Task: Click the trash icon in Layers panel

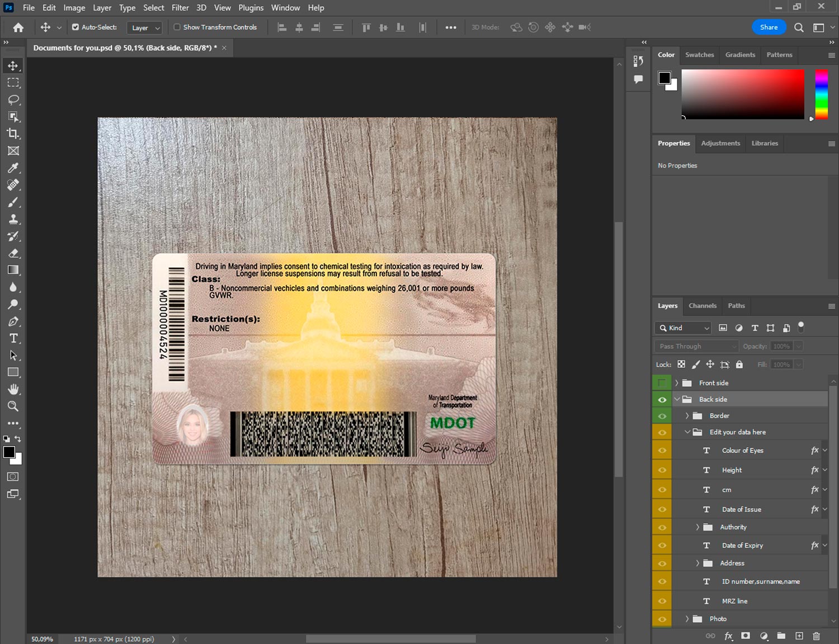Action: [x=816, y=636]
